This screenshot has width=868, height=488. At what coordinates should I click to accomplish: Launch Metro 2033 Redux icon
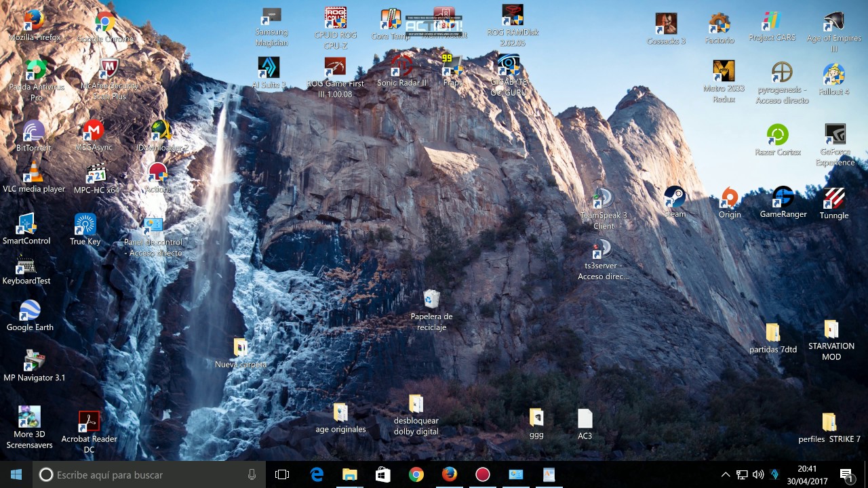coord(724,82)
